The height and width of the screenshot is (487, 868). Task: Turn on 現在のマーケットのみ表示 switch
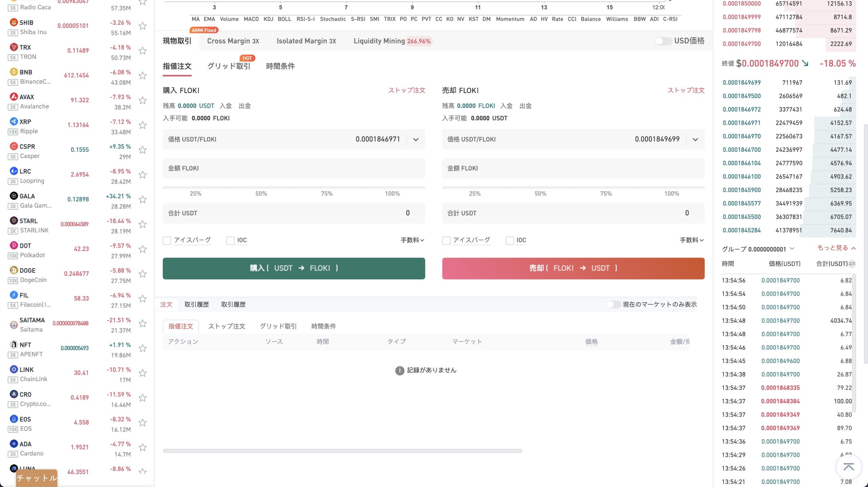point(614,304)
